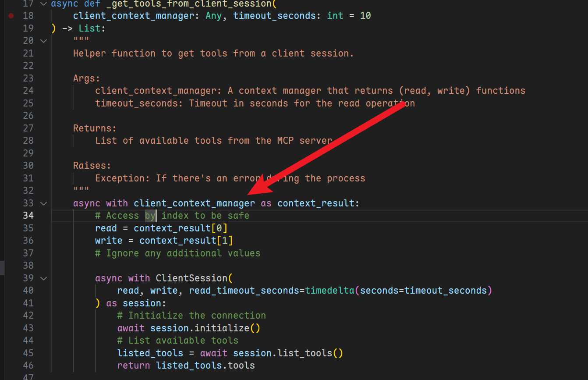
Task: Fold the docstring using line 20 chevron
Action: 43,41
